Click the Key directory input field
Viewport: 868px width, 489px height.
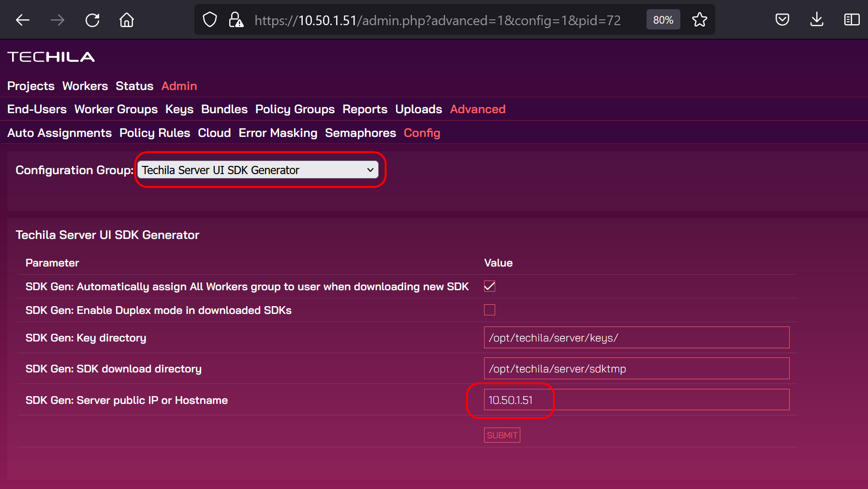pyautogui.click(x=636, y=338)
